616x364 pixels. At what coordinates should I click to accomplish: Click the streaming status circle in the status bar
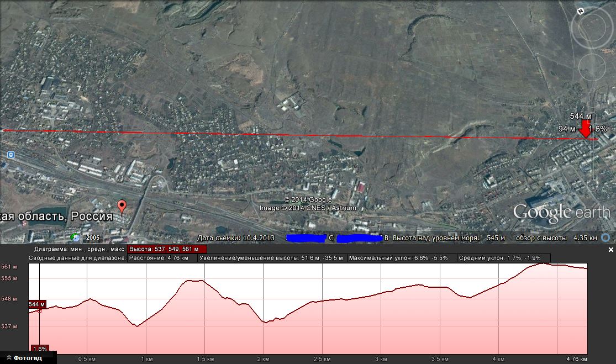coord(606,238)
